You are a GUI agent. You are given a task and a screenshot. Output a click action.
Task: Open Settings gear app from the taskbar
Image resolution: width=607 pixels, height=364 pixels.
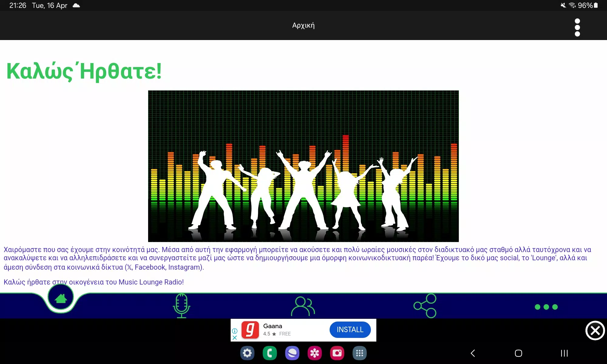(247, 353)
